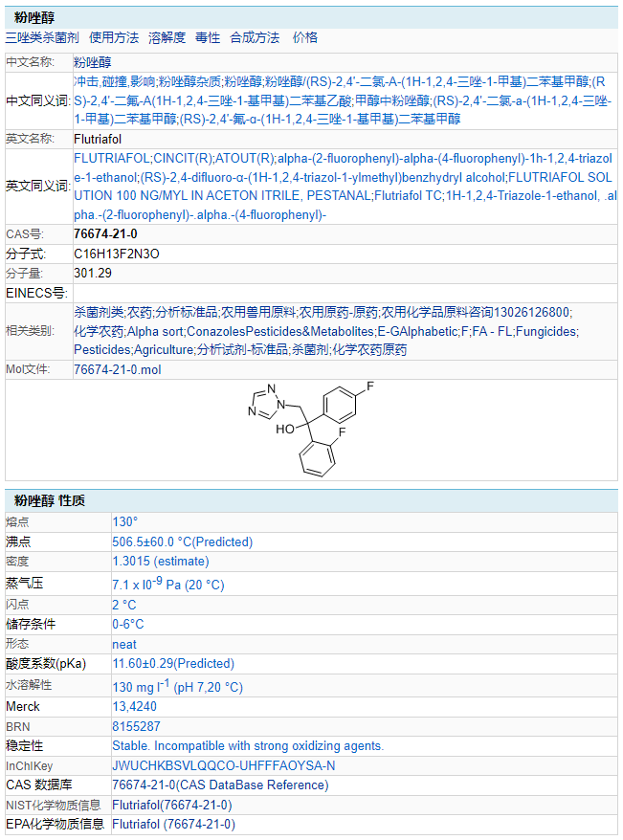Image resolution: width=623 pixels, height=840 pixels.
Task: Click the melting point value 130°
Action: tap(124, 521)
